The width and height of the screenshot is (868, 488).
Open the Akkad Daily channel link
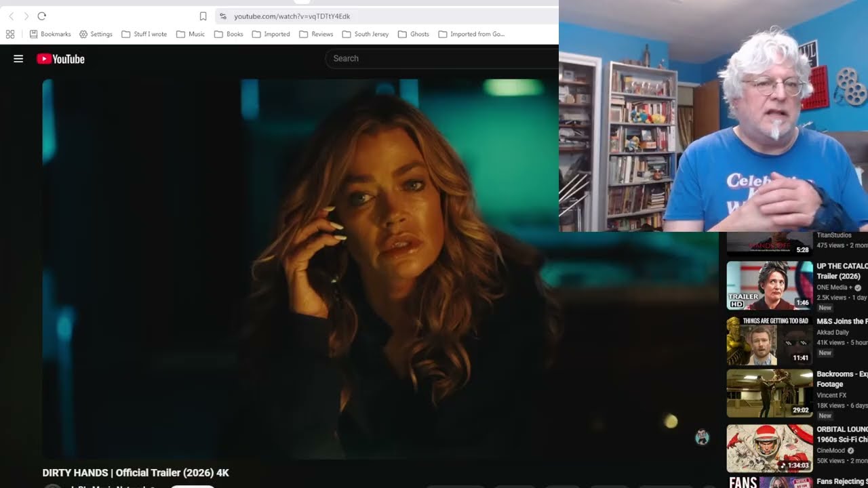point(833,333)
